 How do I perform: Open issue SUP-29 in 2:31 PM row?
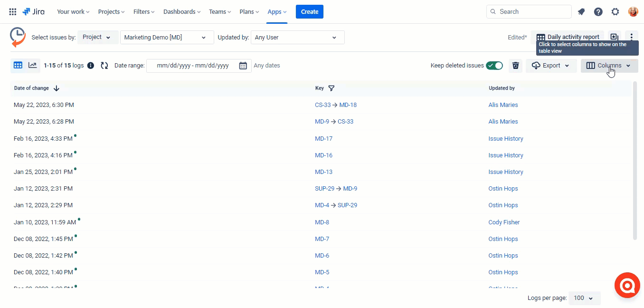324,189
